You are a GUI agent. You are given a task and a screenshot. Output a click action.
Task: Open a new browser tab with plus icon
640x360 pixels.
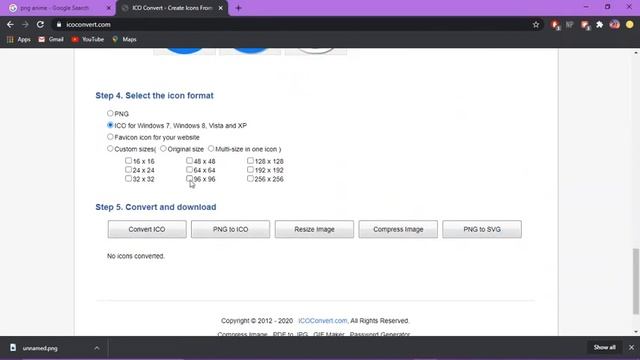coord(238,8)
